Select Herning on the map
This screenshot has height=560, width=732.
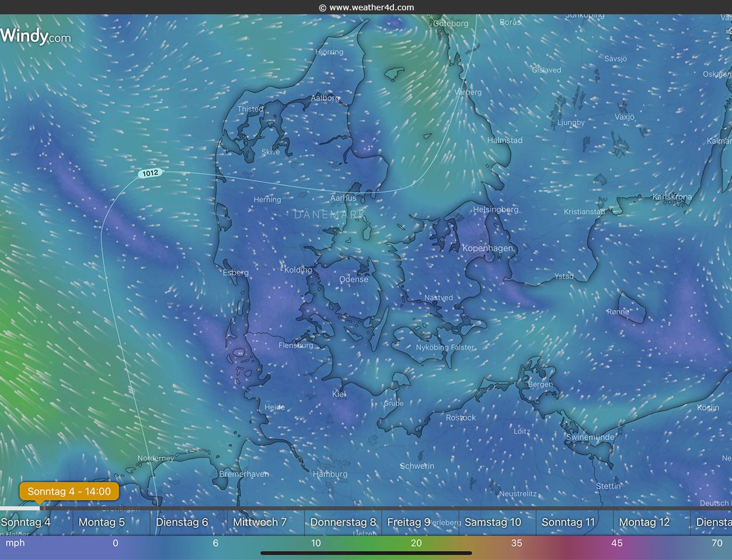267,199
